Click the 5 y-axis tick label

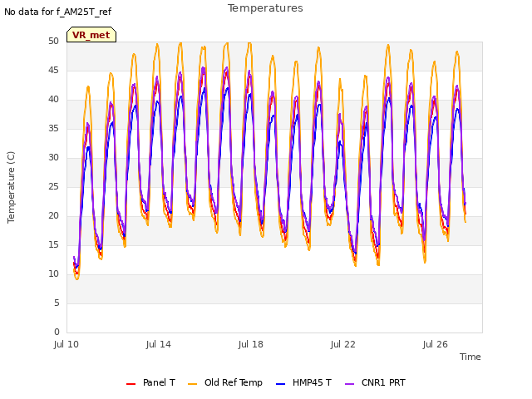click(x=57, y=303)
